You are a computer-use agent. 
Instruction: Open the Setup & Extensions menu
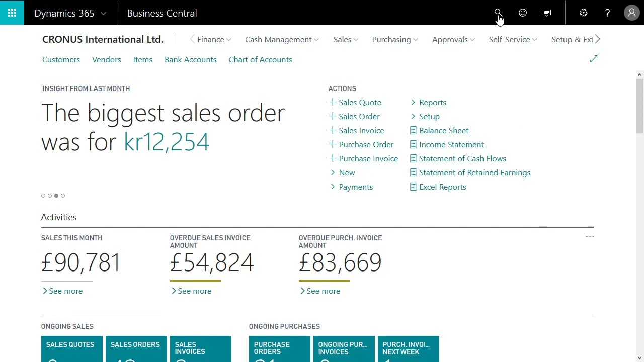pos(572,39)
